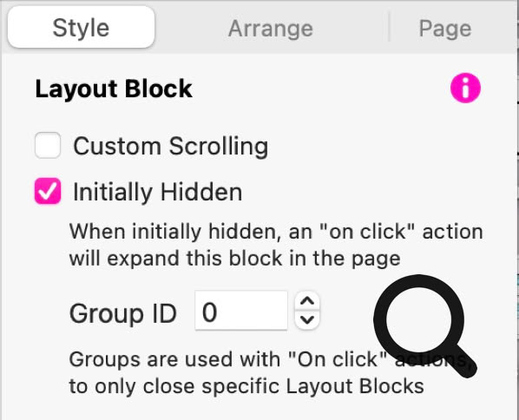Viewport: 519px width, 420px height.
Task: Open the Page tab
Action: tap(445, 29)
